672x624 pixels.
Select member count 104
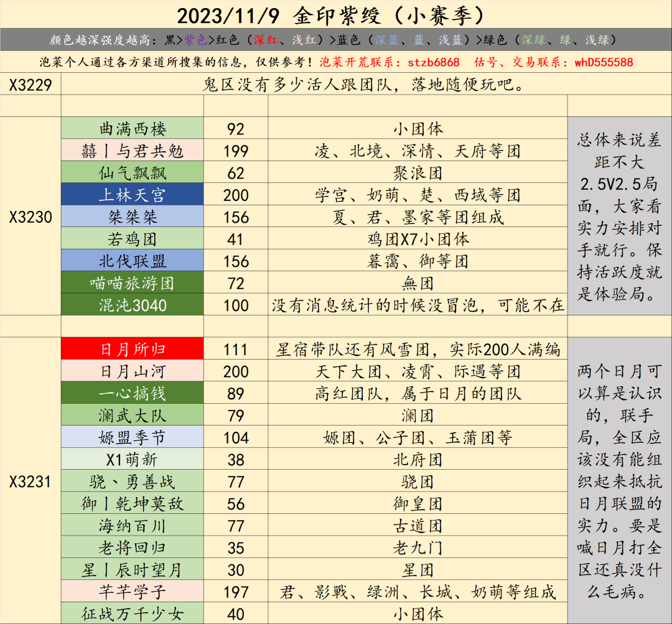click(x=236, y=437)
